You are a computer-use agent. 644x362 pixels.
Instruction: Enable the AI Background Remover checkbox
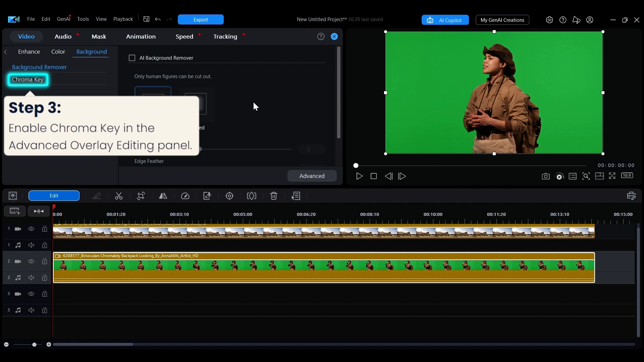point(132,58)
